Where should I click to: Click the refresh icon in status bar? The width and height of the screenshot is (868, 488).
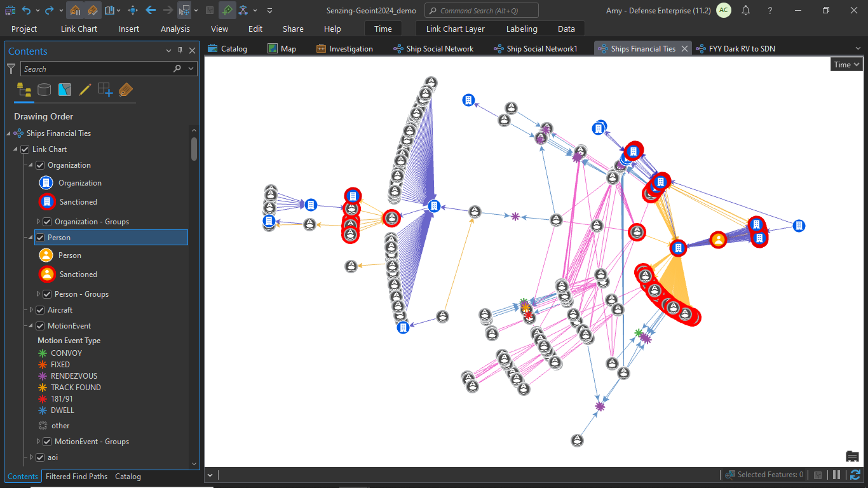coord(855,475)
